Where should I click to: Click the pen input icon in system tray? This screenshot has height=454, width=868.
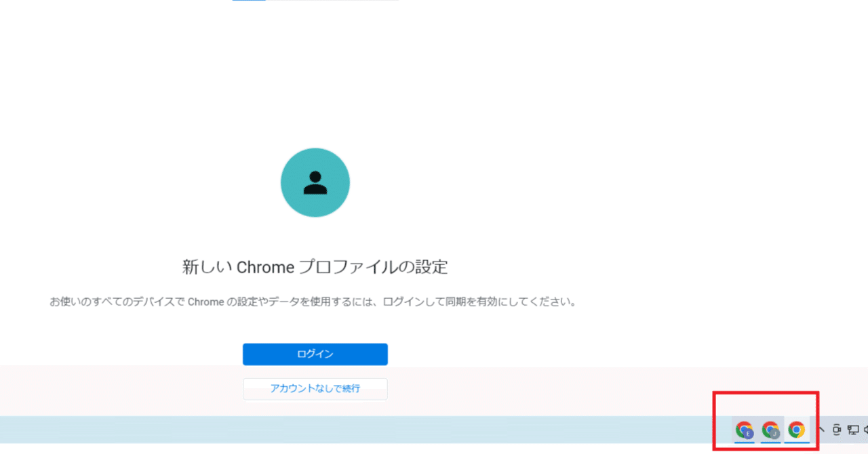823,429
